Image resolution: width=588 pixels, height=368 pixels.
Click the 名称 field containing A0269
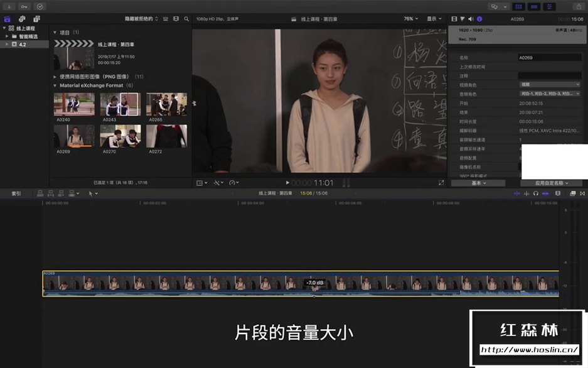[549, 57]
